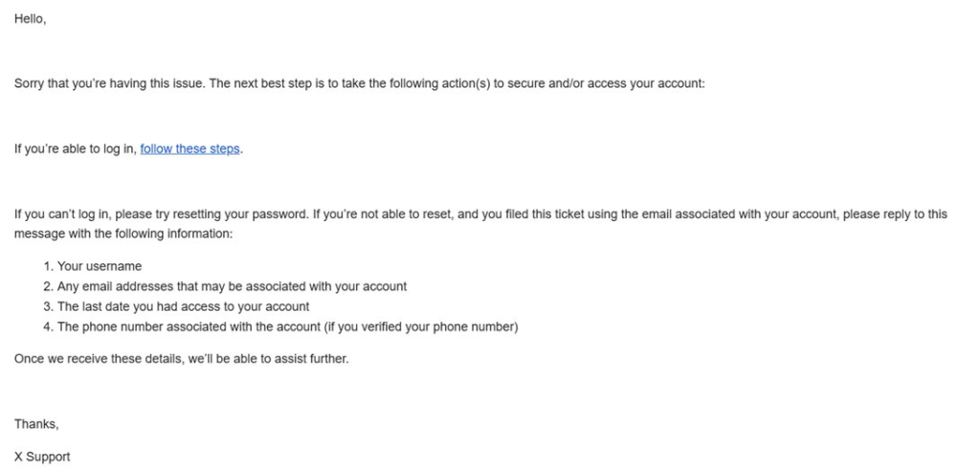This screenshot has width=980, height=470.
Task: Click the list number 3 marker
Action: (48, 306)
